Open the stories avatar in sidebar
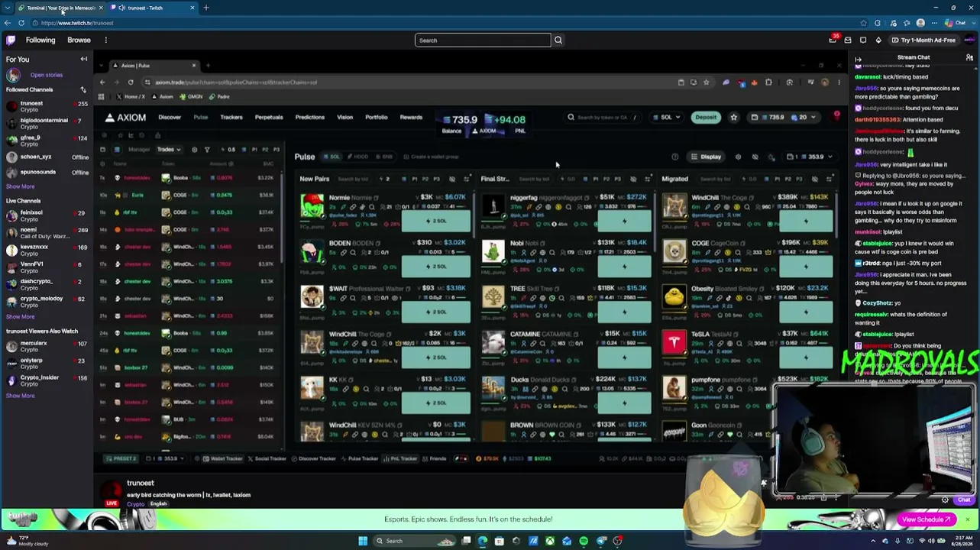980x550 pixels. pos(13,75)
